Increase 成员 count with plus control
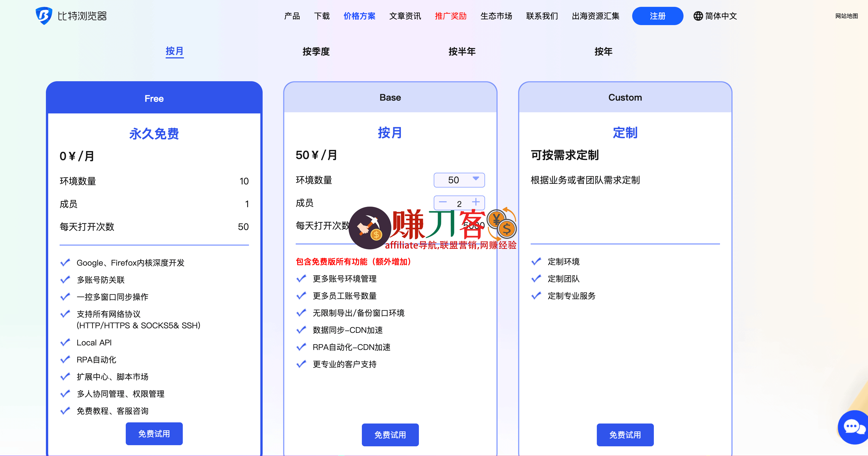The image size is (868, 456). (x=476, y=202)
